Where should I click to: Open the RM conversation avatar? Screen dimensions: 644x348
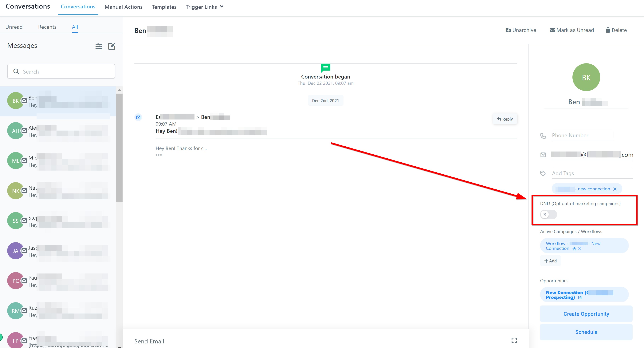(x=15, y=311)
